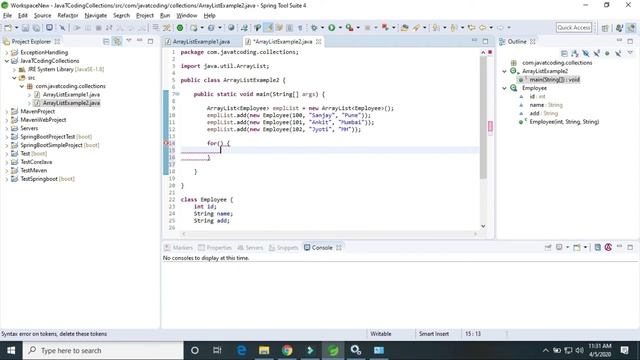Screen dimensions: 640x360
Task: Open the Outline View Menu dropdown
Action: (630, 53)
